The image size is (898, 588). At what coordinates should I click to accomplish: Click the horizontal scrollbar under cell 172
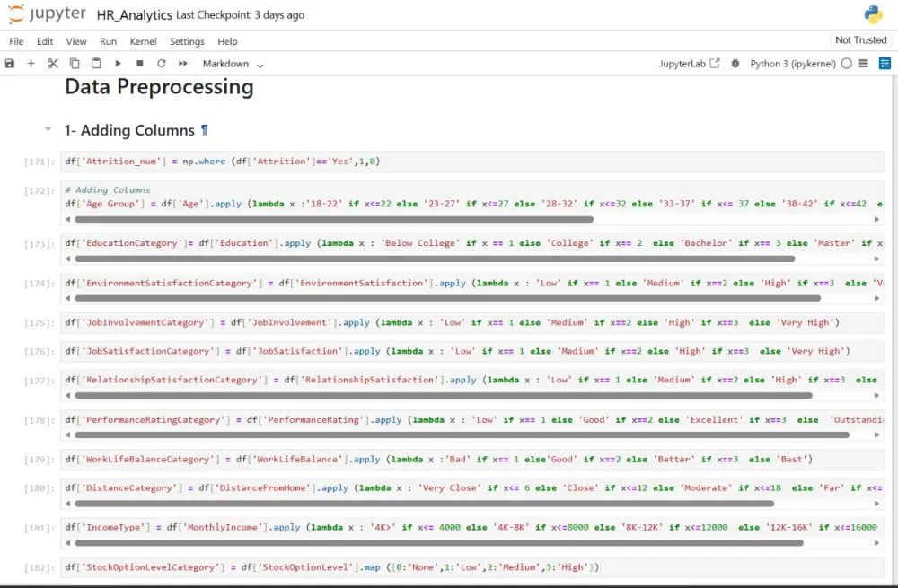[359, 218]
